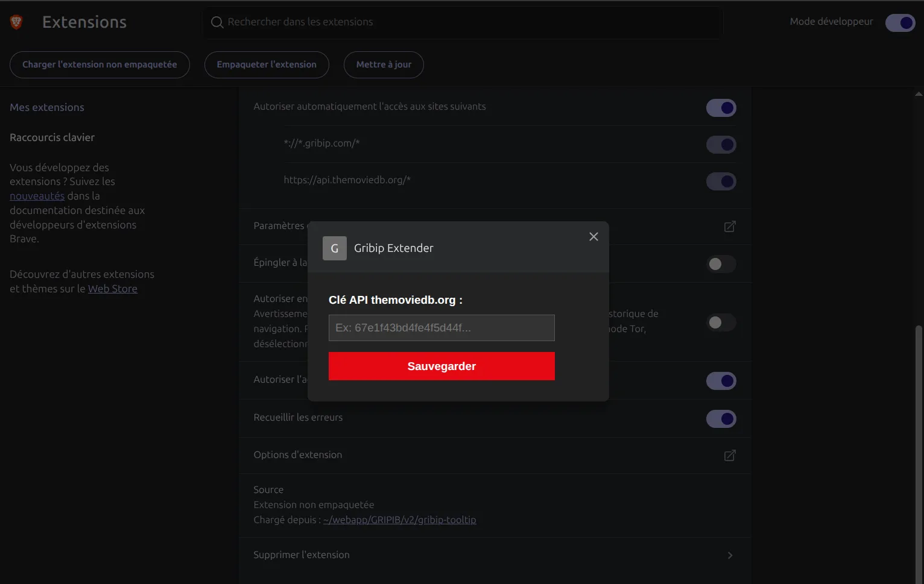Disable access for *.gribip.com

pyautogui.click(x=721, y=145)
